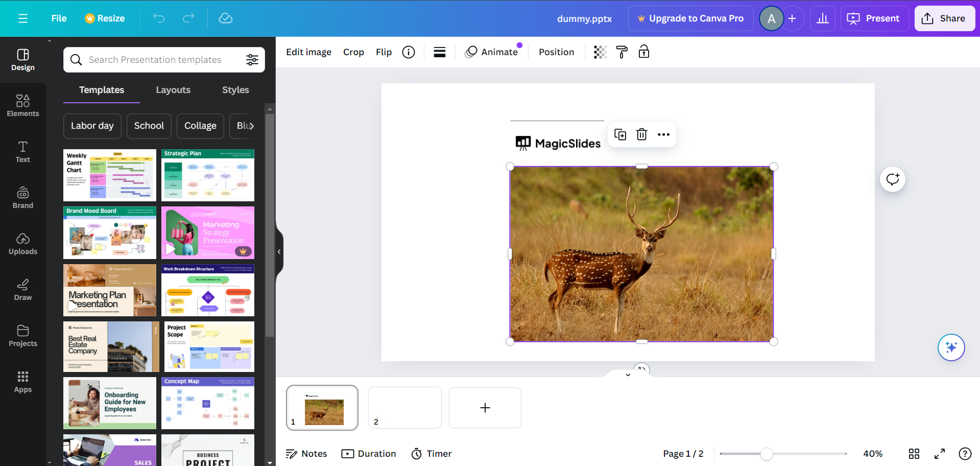Image resolution: width=980 pixels, height=466 pixels.
Task: Open the grid view icon
Action: (914, 454)
